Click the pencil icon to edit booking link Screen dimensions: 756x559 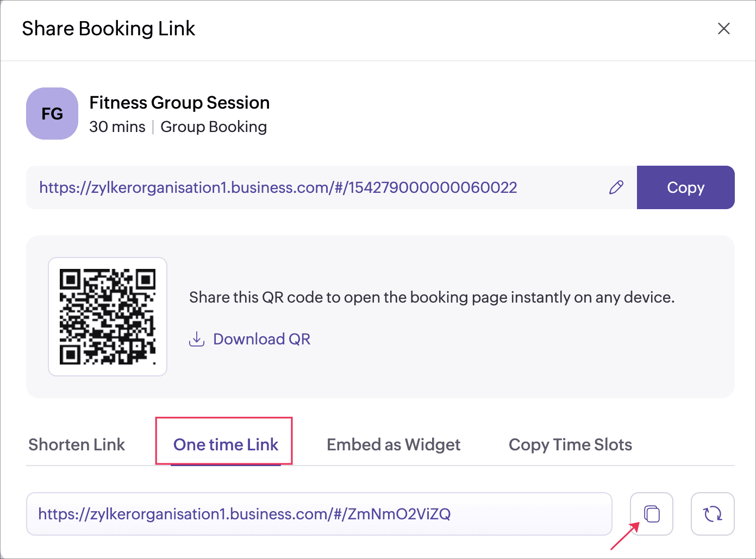tap(616, 188)
